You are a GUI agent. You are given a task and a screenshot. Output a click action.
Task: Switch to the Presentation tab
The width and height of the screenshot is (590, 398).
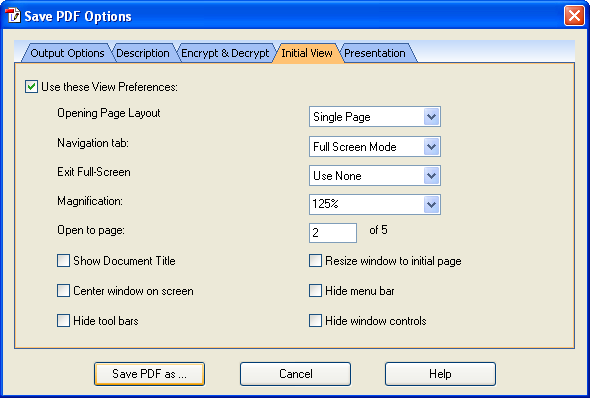tap(375, 53)
